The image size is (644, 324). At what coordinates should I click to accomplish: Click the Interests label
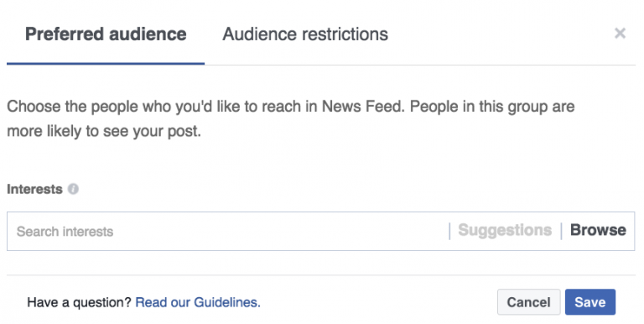(34, 189)
